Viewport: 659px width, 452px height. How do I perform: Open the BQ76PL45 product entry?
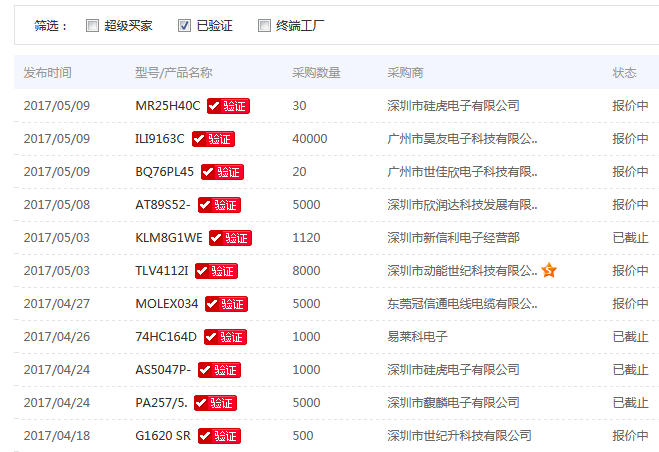tap(164, 172)
